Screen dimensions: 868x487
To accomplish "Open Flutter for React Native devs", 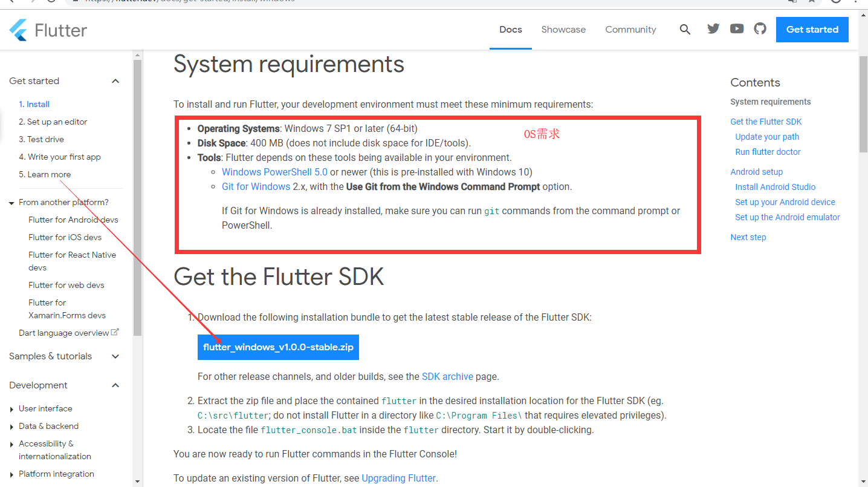I will (x=72, y=261).
